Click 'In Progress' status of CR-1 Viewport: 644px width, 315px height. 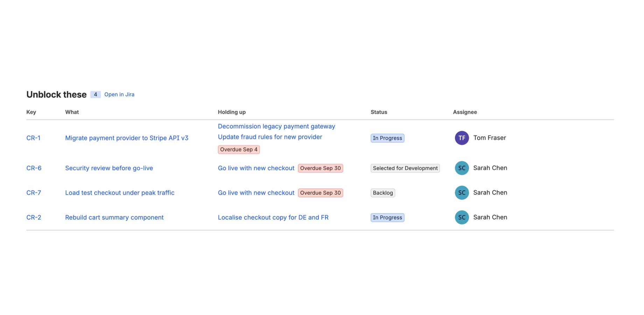tap(387, 138)
